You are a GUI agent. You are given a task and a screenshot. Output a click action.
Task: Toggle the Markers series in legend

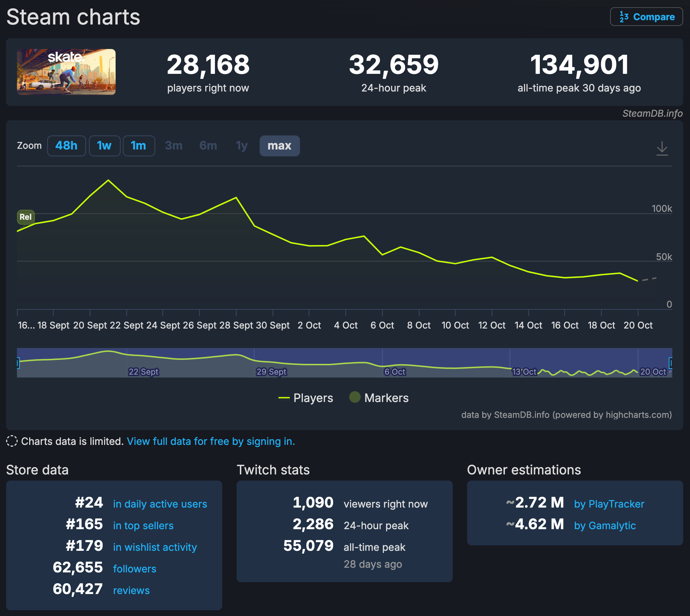tap(379, 398)
